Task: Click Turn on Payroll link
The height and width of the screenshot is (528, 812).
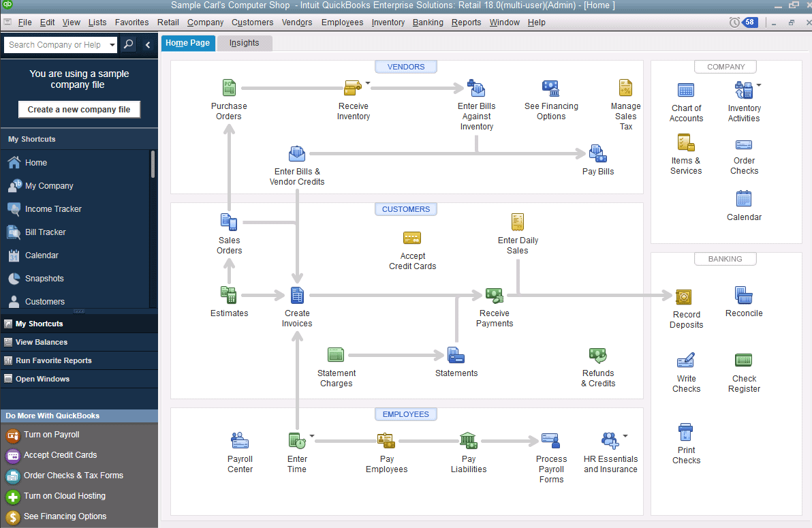Action: click(x=51, y=435)
